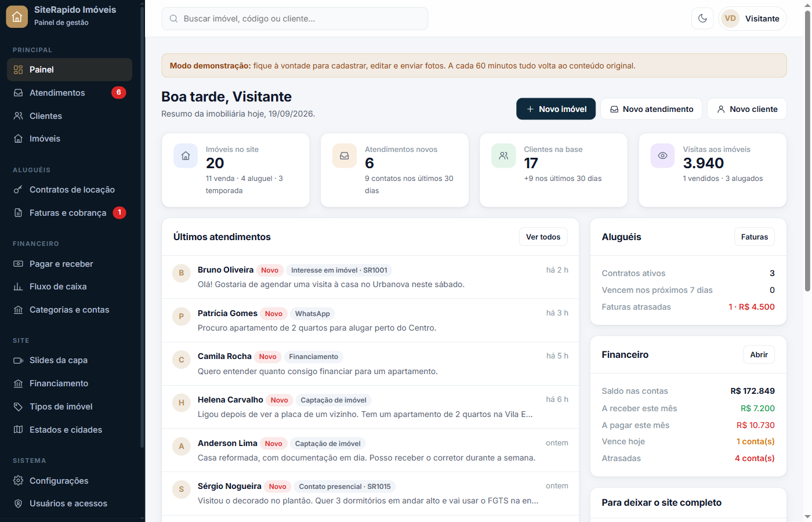The width and height of the screenshot is (812, 522).
Task: Click the Usuários e acessos shield icon
Action: tap(18, 503)
